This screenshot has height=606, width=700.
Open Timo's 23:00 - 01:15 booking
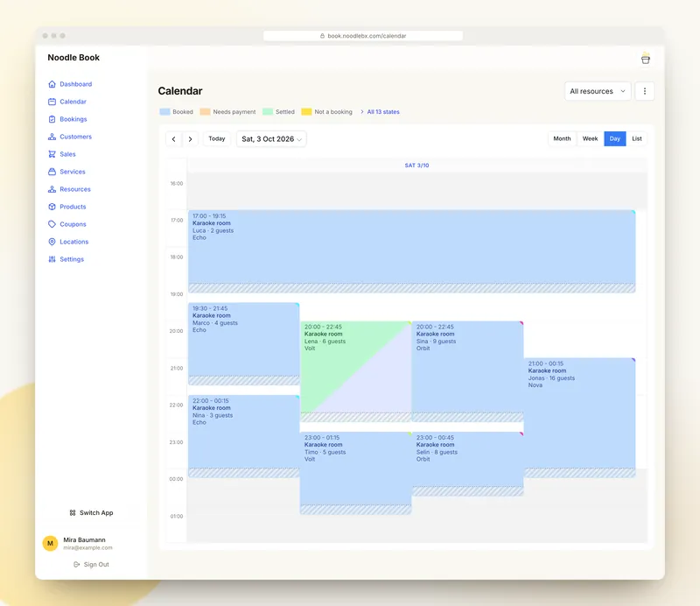tap(356, 473)
